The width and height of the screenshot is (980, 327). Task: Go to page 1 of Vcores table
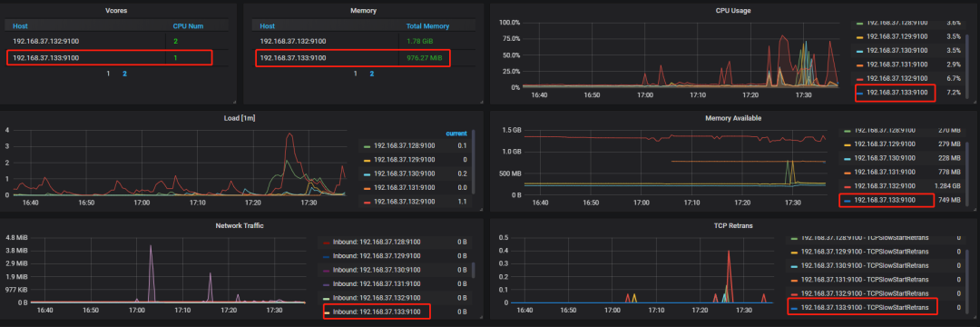(108, 74)
